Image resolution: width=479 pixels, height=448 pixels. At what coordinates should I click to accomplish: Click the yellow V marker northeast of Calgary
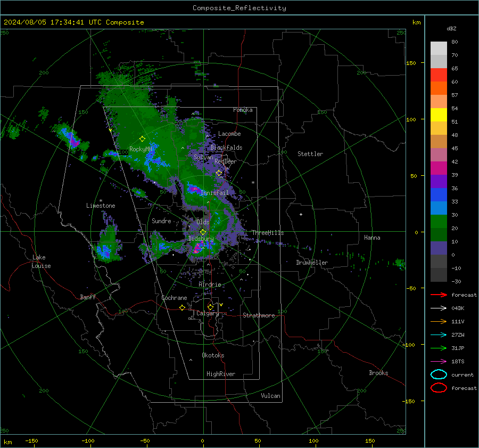point(221,305)
